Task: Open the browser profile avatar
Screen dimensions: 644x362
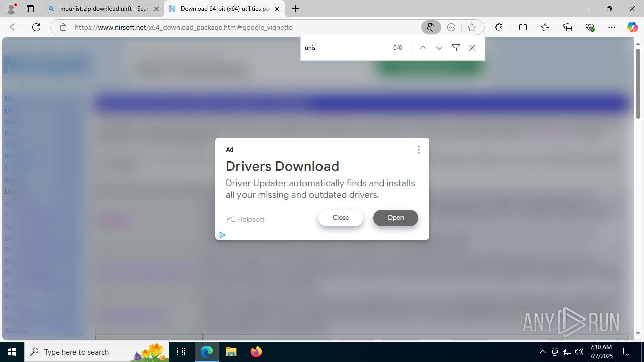Action: click(11, 9)
